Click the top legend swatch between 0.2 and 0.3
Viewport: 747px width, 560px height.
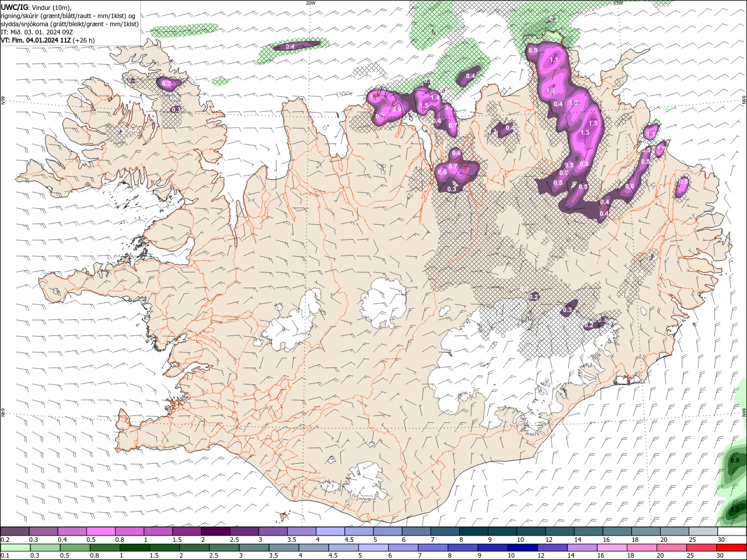click(x=15, y=531)
